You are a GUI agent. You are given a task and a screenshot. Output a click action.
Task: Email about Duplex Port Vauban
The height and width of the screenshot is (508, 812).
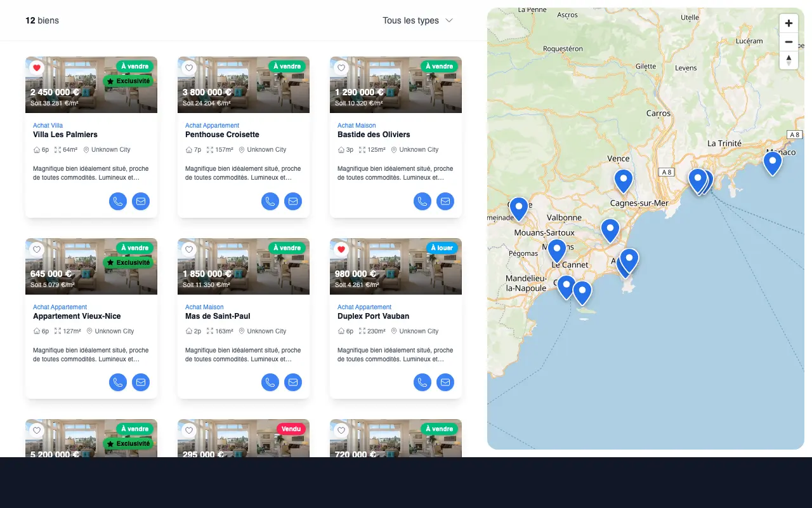[445, 382]
